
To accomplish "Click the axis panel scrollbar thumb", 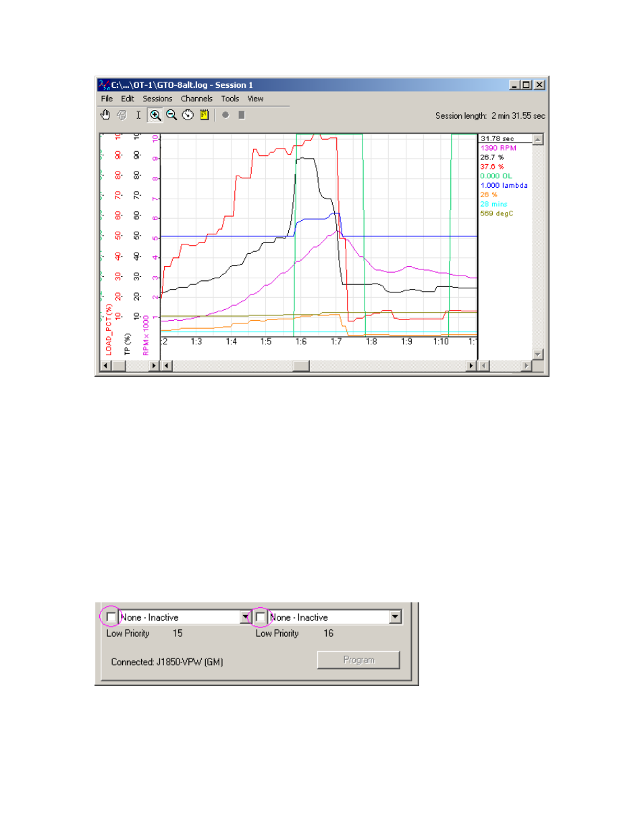I will [119, 366].
